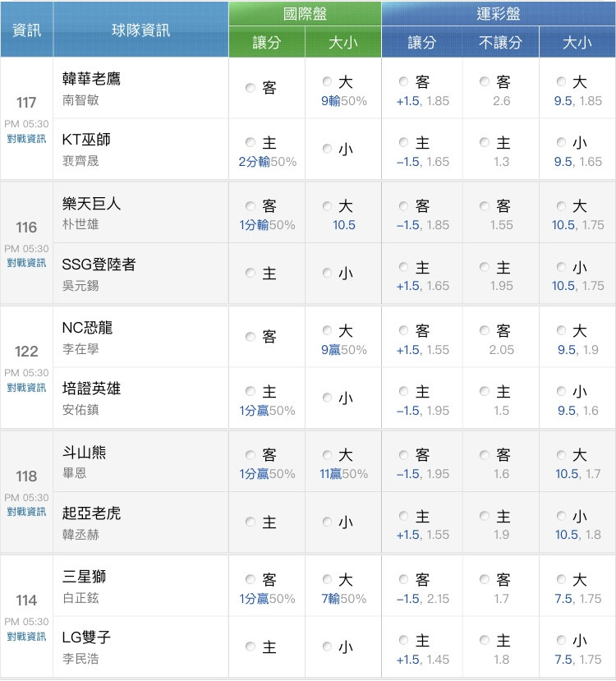The image size is (616, 681).
Task: Click pitcher name 韓丞赫
Action: tap(80, 534)
